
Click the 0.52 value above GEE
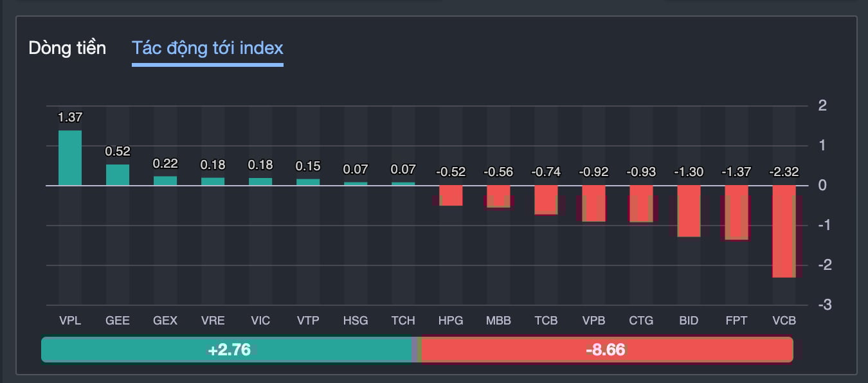pos(118,152)
